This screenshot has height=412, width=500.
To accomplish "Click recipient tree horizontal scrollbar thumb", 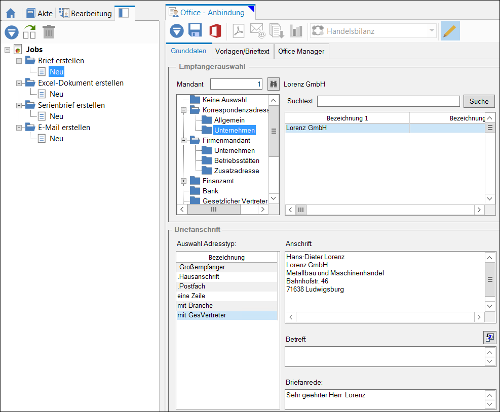I will (x=214, y=209).
